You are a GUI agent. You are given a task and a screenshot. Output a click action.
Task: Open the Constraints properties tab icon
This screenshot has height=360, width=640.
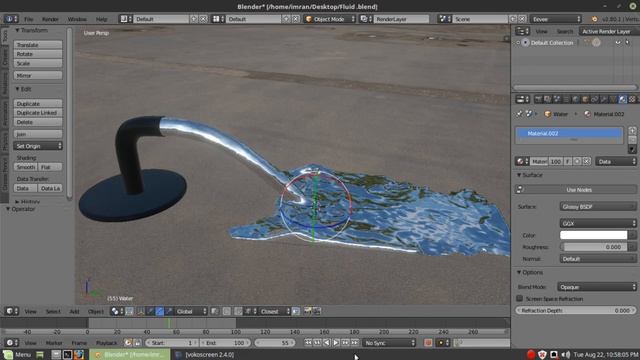(594, 99)
